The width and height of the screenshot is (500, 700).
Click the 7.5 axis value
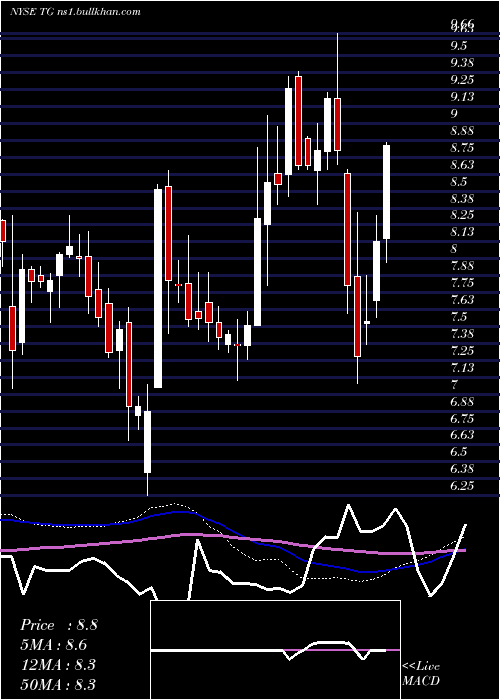(x=459, y=317)
